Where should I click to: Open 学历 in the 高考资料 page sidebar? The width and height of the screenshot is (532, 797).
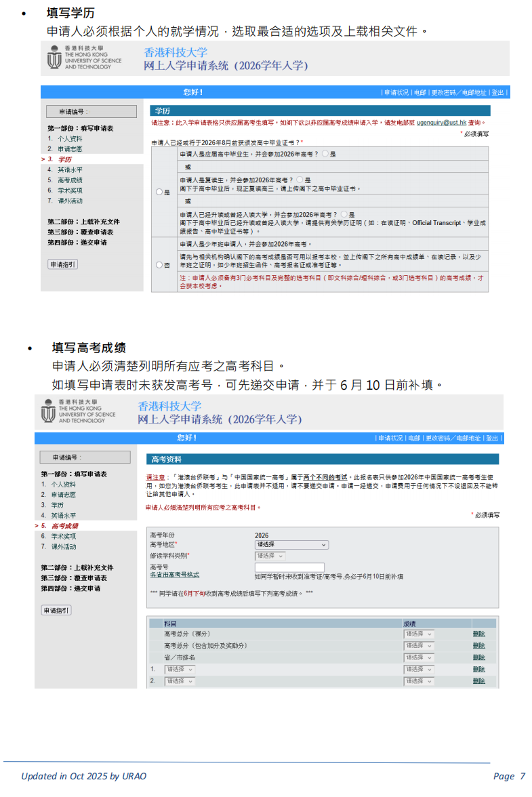(58, 506)
